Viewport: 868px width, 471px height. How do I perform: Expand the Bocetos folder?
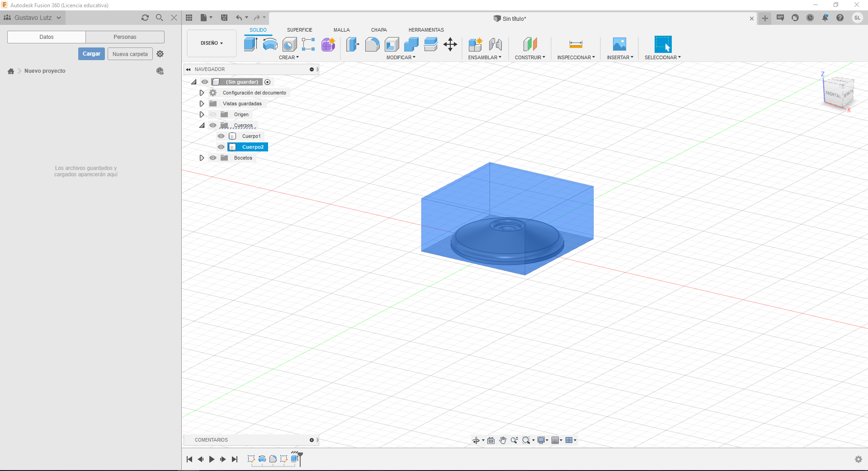tap(202, 158)
